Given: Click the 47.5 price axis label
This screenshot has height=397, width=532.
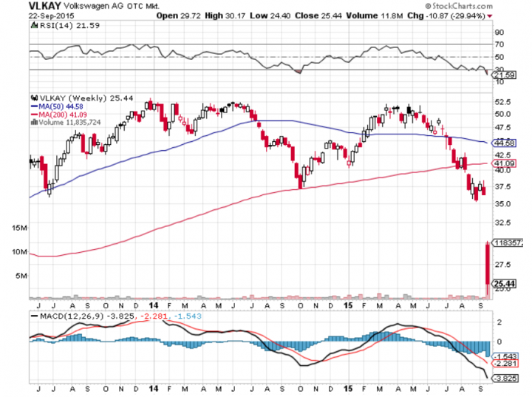Looking at the screenshot, I should click(x=502, y=128).
